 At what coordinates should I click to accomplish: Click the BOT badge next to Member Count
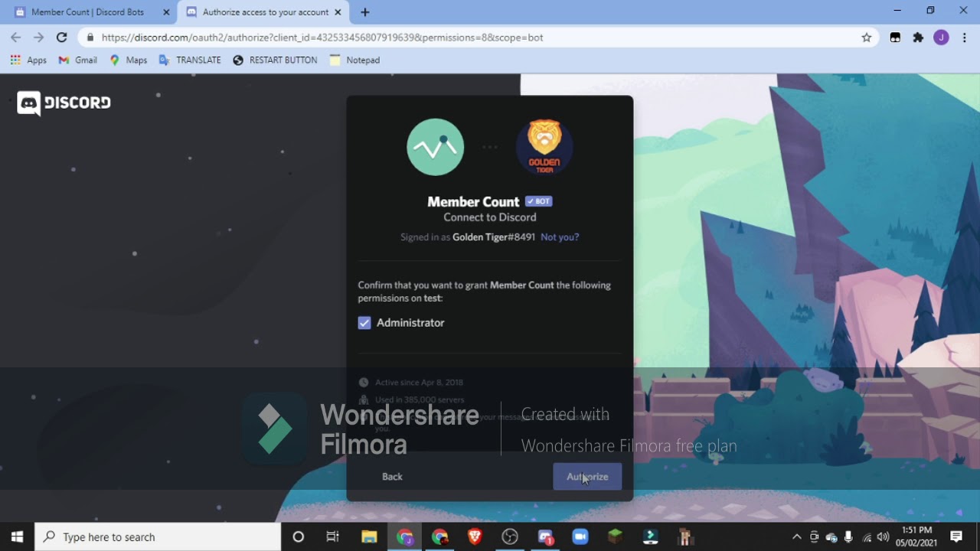pos(539,201)
